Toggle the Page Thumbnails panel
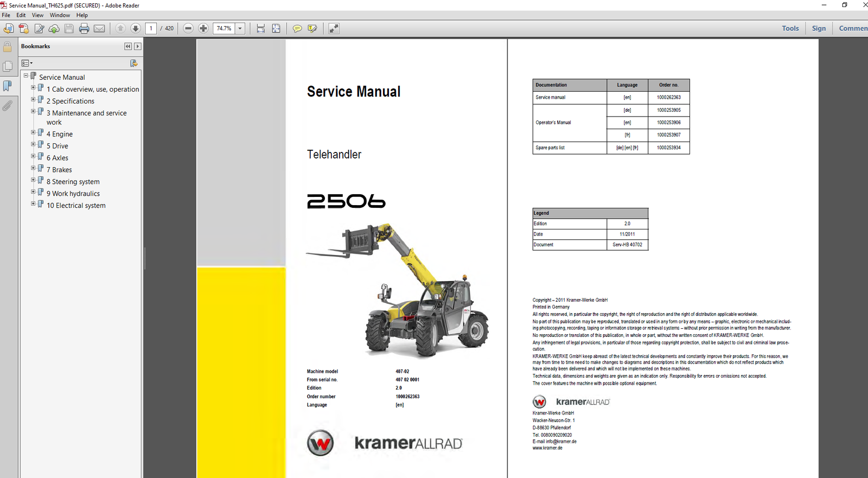The width and height of the screenshot is (868, 478). pyautogui.click(x=8, y=66)
